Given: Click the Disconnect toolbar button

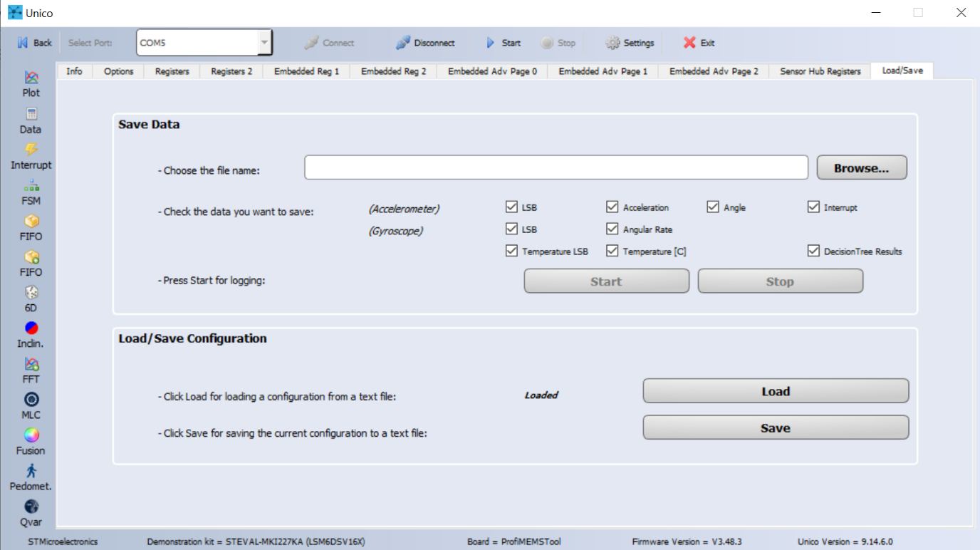Looking at the screenshot, I should point(424,42).
